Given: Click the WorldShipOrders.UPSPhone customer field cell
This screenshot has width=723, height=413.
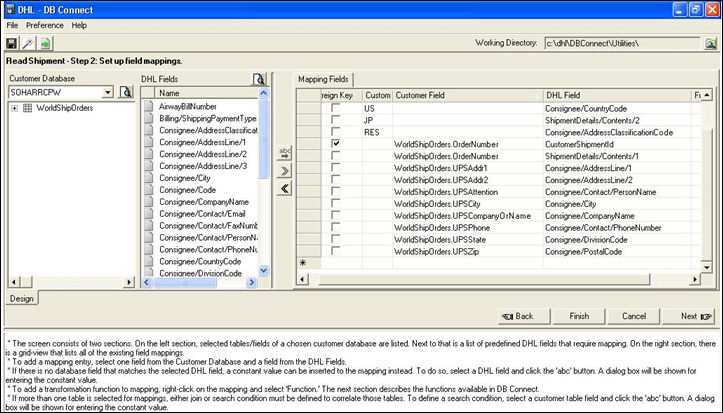Looking at the screenshot, I should point(468,228).
